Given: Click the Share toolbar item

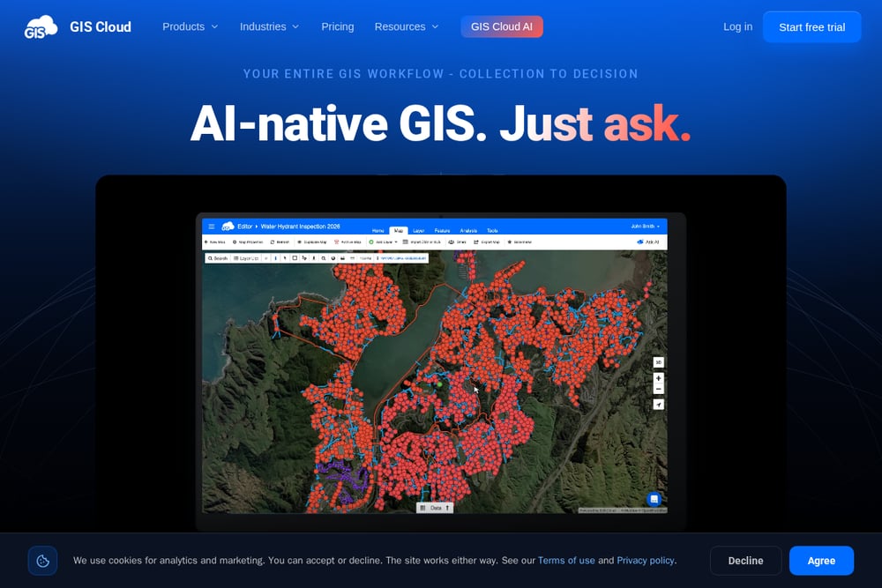Looking at the screenshot, I should (x=457, y=242).
